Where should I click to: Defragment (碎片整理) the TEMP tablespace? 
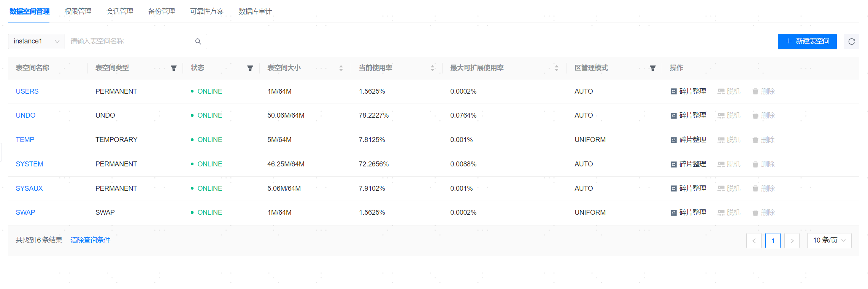(689, 140)
